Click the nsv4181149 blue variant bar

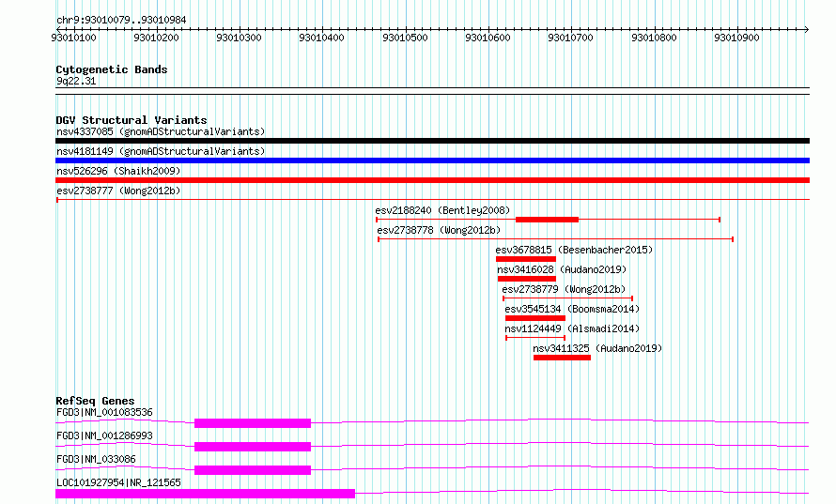coord(432,160)
